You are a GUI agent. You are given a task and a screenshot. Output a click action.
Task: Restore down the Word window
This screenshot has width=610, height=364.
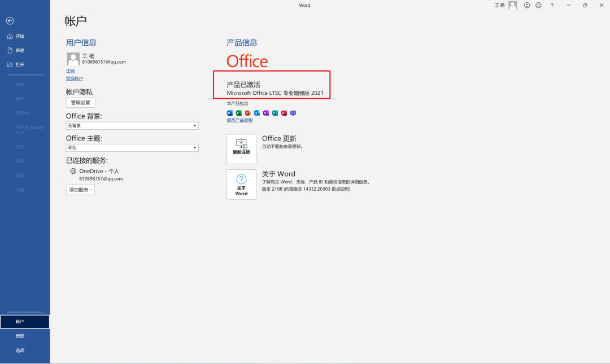pos(585,6)
